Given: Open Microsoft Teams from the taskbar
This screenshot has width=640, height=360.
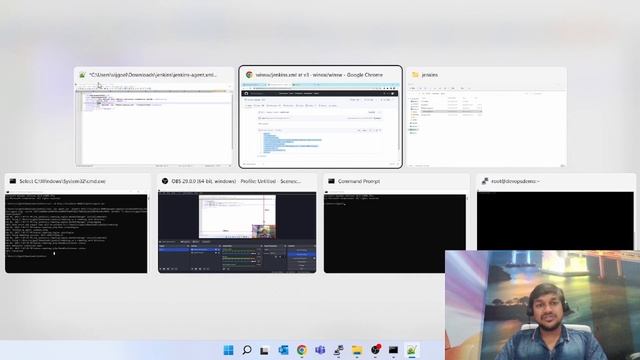Looking at the screenshot, I should (x=320, y=350).
